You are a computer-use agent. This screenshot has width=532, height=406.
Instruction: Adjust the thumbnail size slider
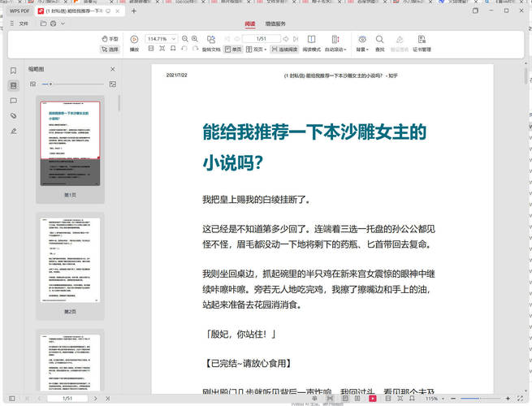(51, 84)
